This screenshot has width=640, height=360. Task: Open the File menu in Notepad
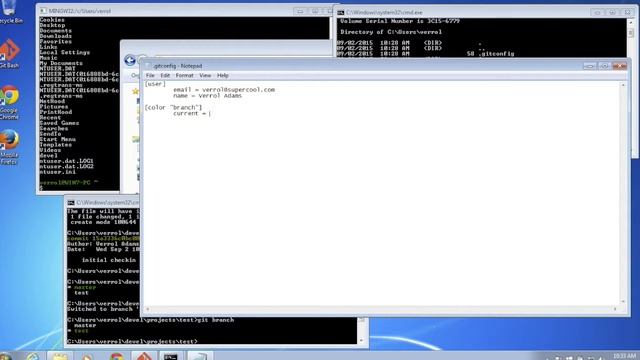click(150, 76)
